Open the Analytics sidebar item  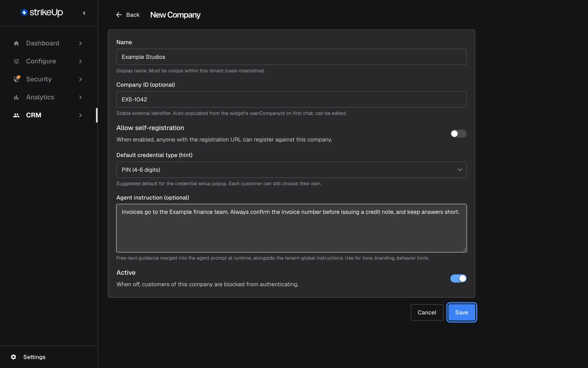(x=48, y=97)
